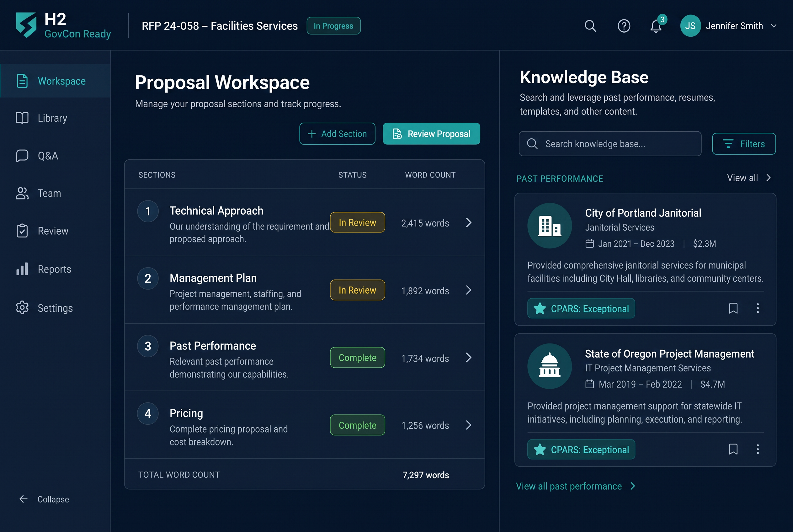Click the State of Oregon Project Management title
The width and height of the screenshot is (793, 532).
pos(669,354)
